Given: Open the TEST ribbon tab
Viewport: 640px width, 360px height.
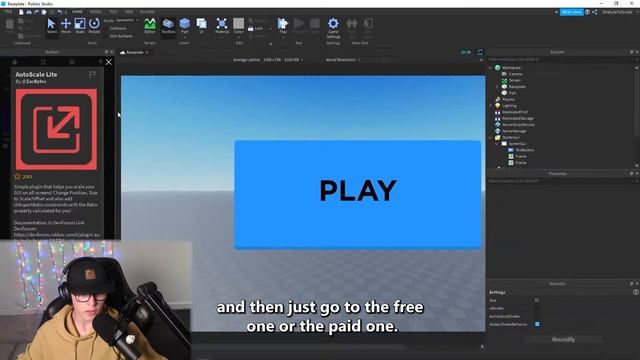Looking at the screenshot, I should click(x=113, y=12).
